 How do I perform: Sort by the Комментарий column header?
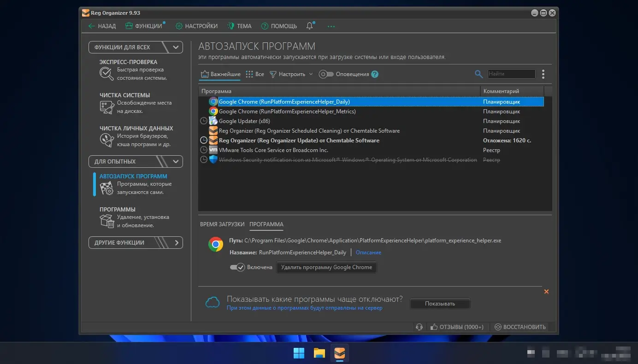(x=512, y=91)
